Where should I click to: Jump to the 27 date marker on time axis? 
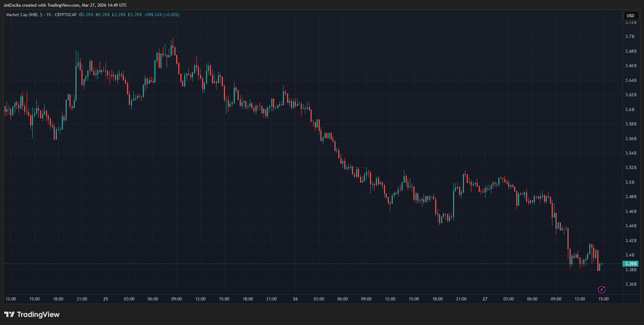485,299
